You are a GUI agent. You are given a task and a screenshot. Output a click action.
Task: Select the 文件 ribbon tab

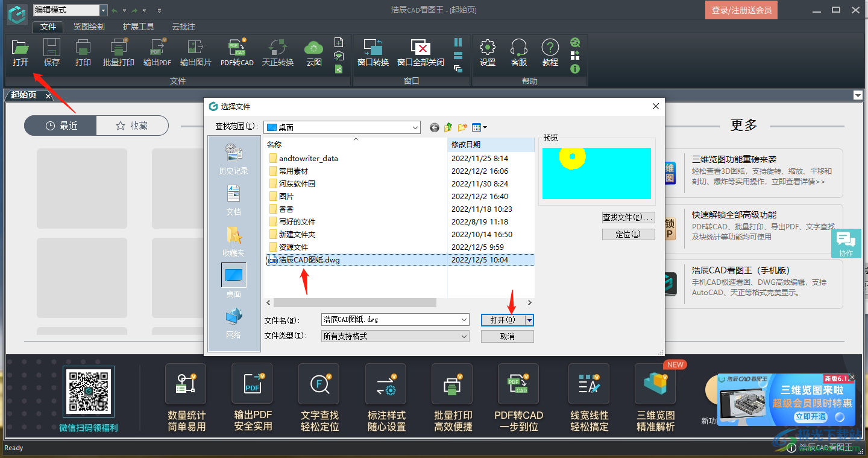click(x=48, y=27)
